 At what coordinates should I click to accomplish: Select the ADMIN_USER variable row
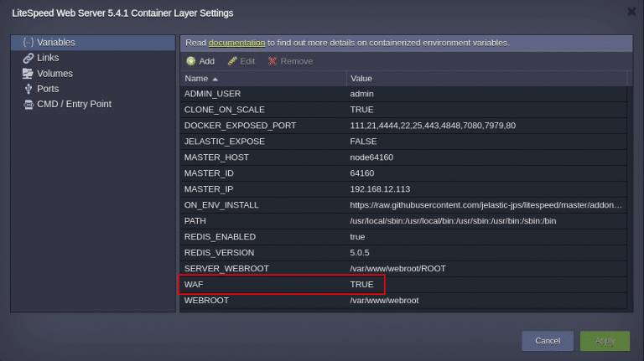[x=403, y=94]
